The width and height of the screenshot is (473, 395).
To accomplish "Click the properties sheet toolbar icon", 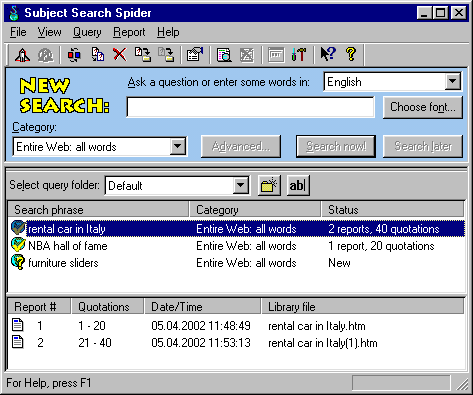I will click(x=195, y=55).
